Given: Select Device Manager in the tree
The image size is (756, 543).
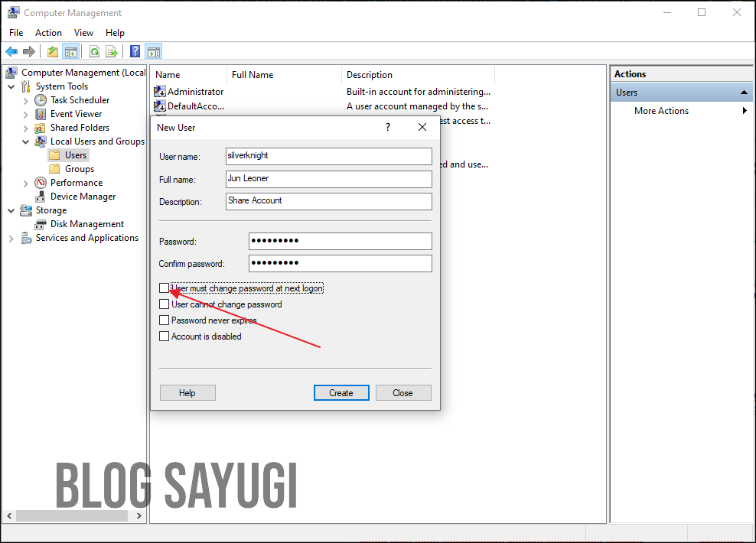Looking at the screenshot, I should click(83, 197).
